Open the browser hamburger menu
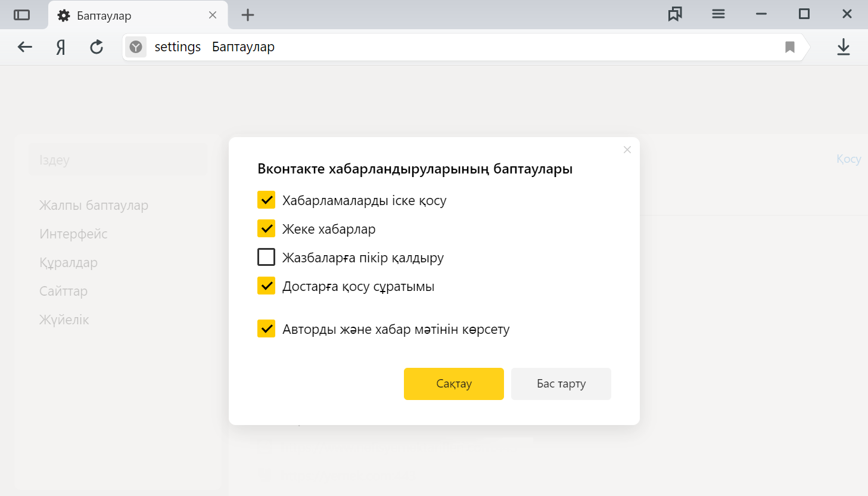Image resolution: width=868 pixels, height=496 pixels. (x=718, y=14)
